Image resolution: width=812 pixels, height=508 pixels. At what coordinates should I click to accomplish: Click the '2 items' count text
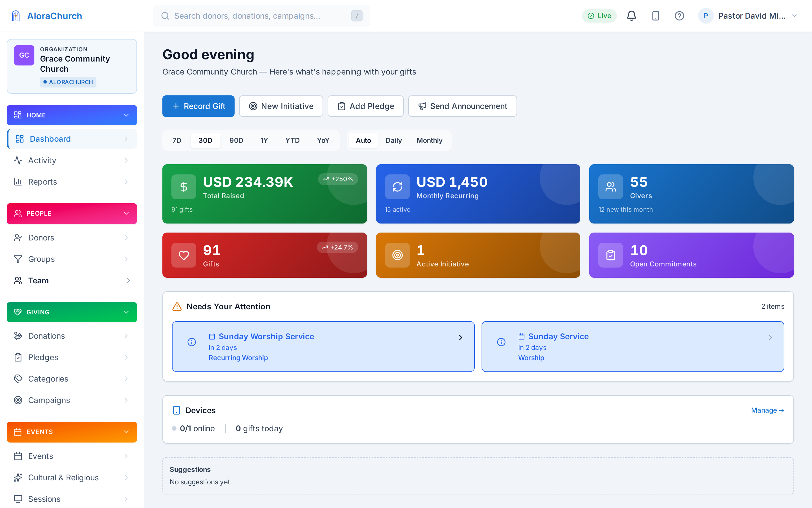coord(773,306)
